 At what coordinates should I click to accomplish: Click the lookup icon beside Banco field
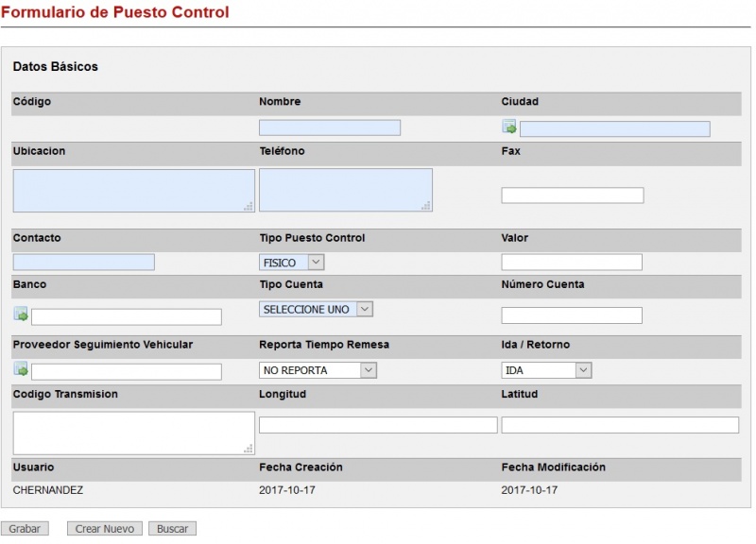point(21,315)
